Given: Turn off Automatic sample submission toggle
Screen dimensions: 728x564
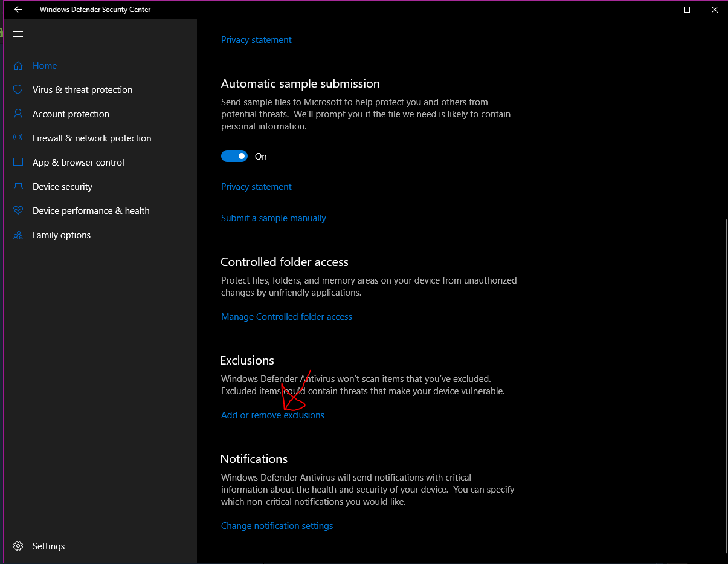Looking at the screenshot, I should click(234, 157).
